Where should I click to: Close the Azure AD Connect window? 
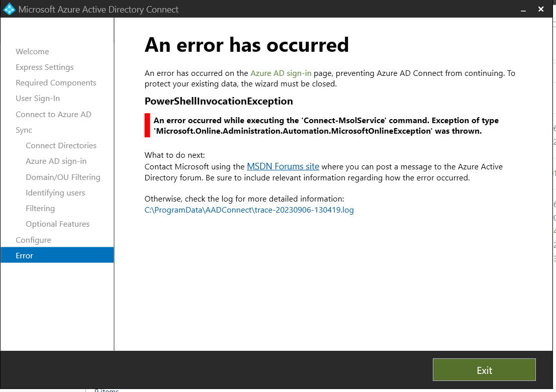point(541,9)
